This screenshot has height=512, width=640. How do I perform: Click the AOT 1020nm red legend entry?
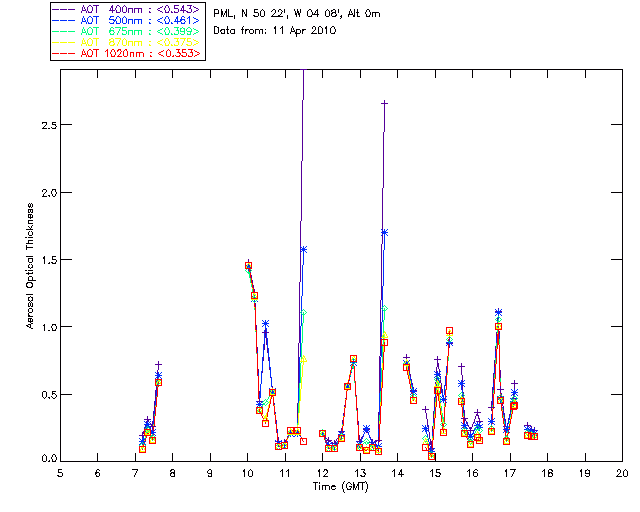tap(129, 53)
